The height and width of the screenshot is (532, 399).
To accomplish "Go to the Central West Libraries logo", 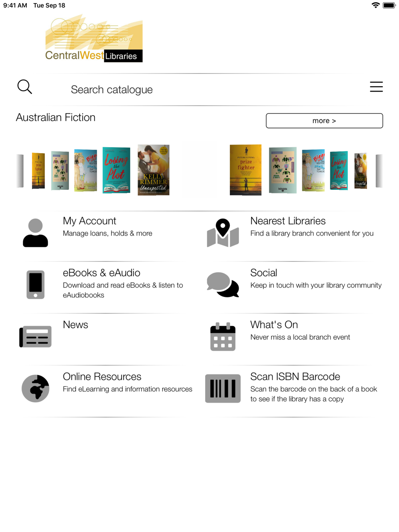I will [x=94, y=38].
